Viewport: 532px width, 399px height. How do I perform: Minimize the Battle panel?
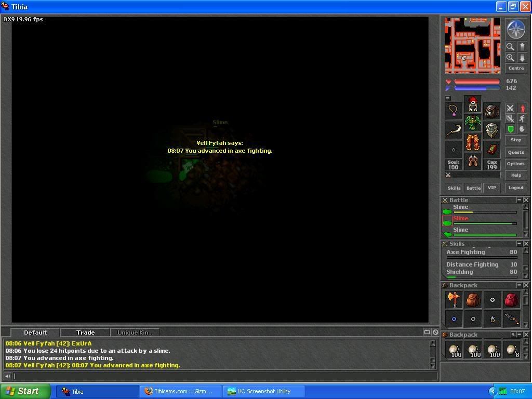[519, 200]
